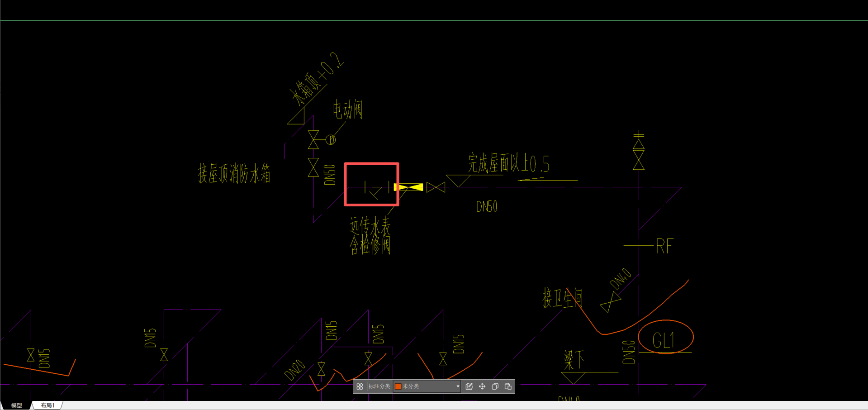Viewport: 868px width, 410px height.
Task: Click the orange 未分类 color swatch
Action: tap(398, 386)
